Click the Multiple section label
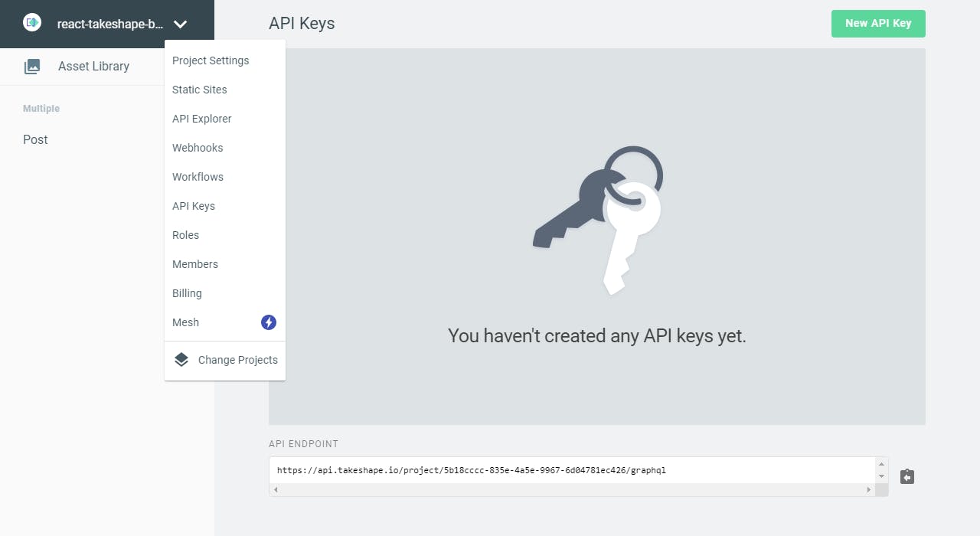 pyautogui.click(x=41, y=109)
